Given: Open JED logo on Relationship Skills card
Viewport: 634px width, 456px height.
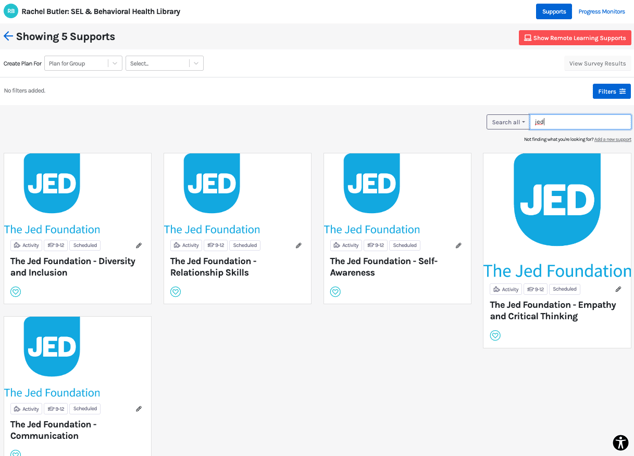Looking at the screenshot, I should (x=212, y=183).
